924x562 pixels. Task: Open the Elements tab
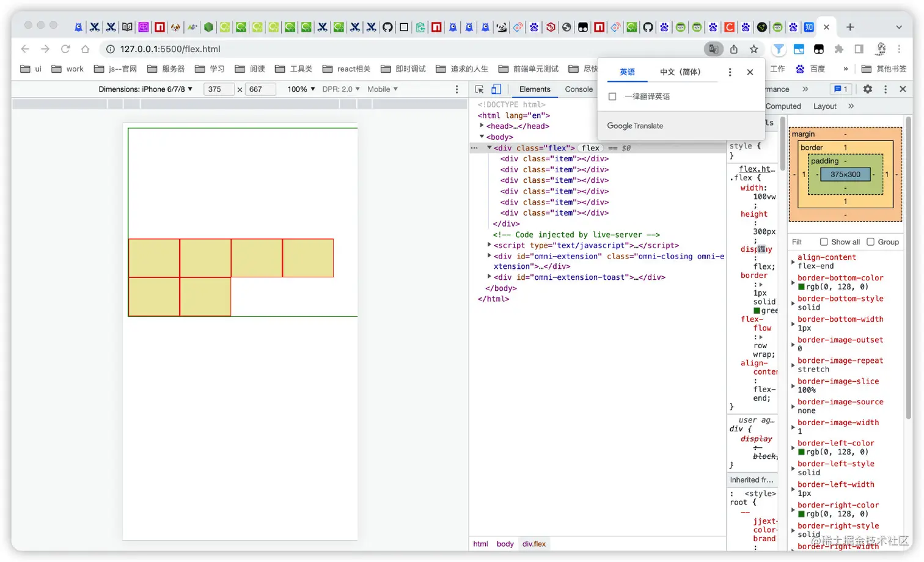click(x=535, y=89)
